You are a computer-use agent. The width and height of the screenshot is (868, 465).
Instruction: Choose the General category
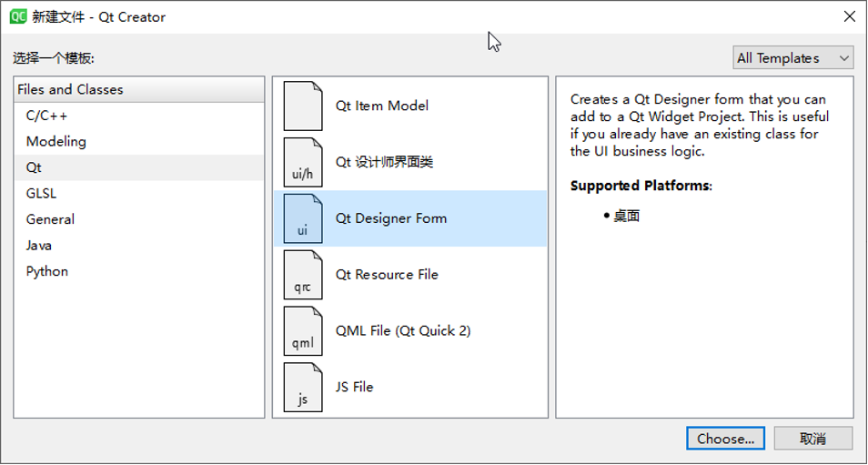(139, 219)
